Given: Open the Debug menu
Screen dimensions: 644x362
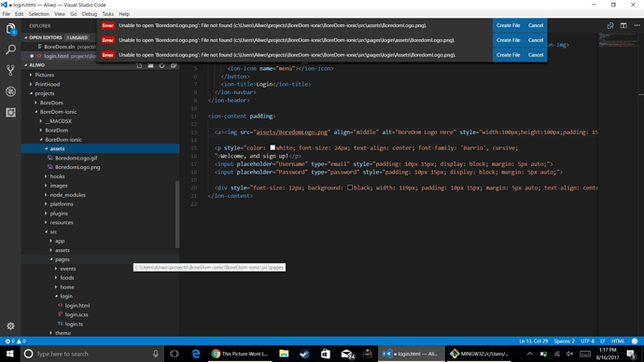Looking at the screenshot, I should pyautogui.click(x=89, y=14).
